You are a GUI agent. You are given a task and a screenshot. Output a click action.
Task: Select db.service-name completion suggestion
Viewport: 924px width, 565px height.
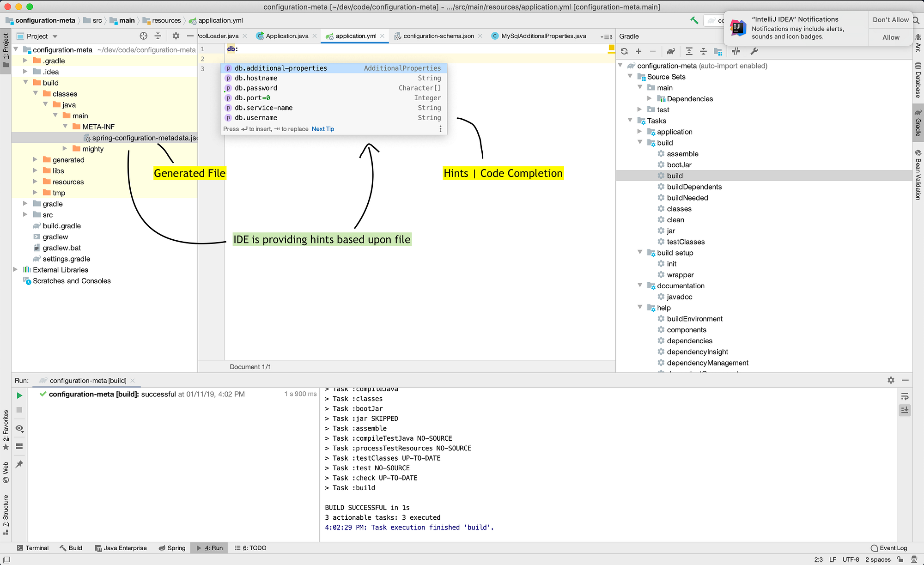[x=334, y=108]
